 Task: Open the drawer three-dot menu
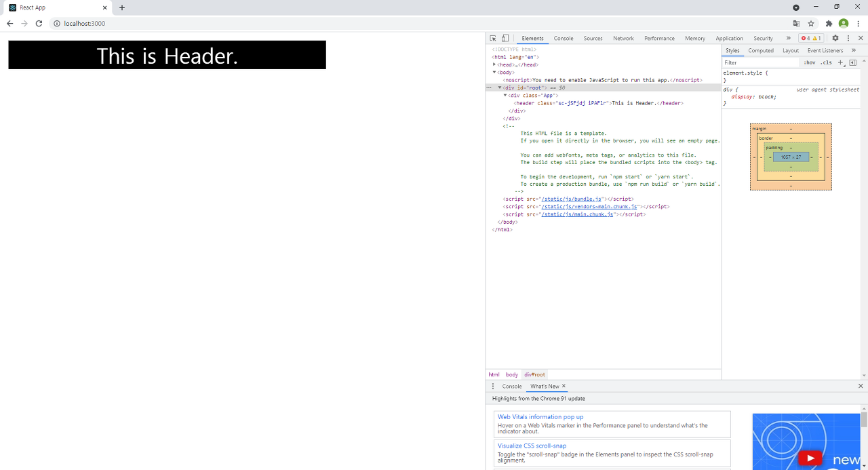(x=493, y=386)
